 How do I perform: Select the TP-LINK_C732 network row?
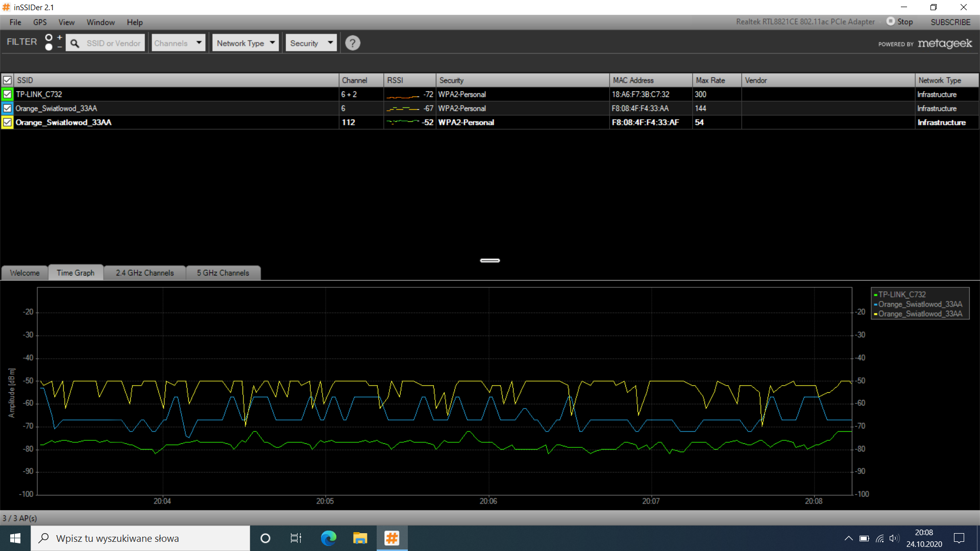490,94
